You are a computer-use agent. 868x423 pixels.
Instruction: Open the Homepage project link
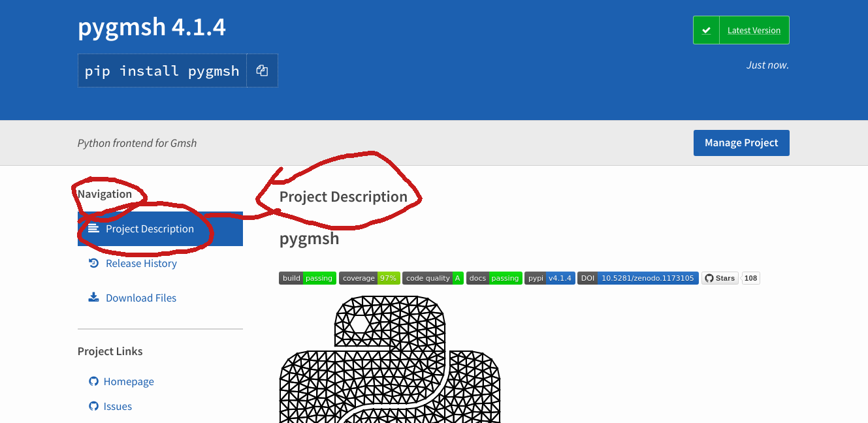pyautogui.click(x=129, y=381)
